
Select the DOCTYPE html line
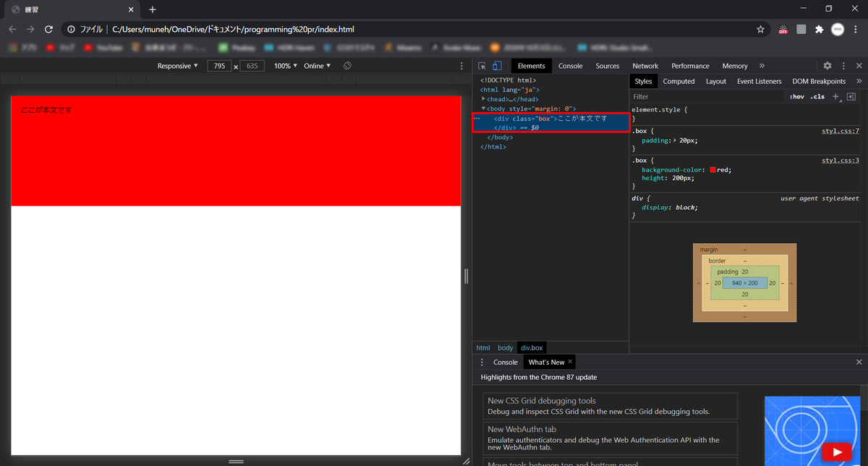click(x=509, y=80)
